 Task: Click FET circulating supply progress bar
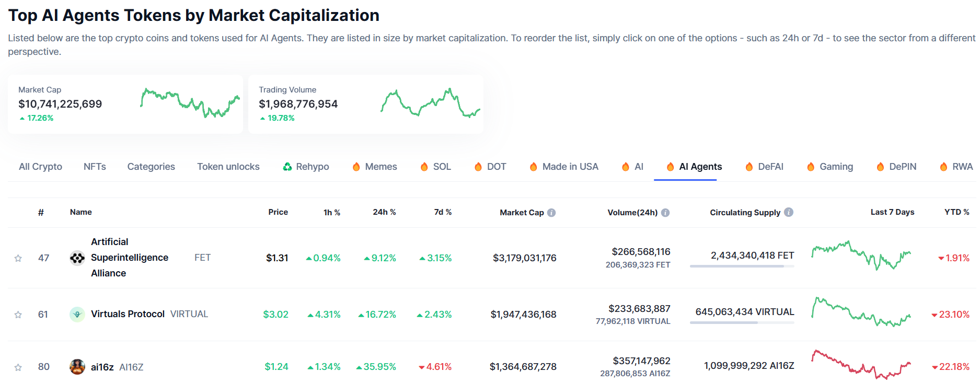[742, 266]
